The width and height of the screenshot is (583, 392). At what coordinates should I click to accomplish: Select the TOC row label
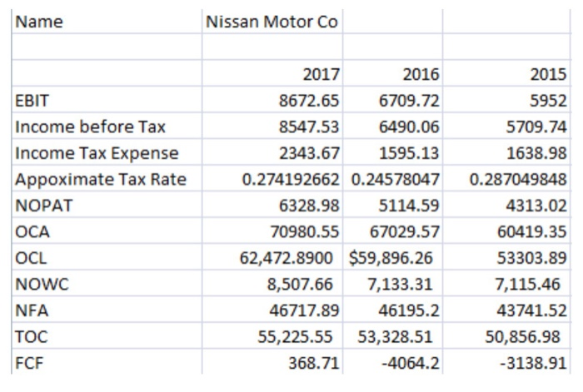click(x=107, y=336)
